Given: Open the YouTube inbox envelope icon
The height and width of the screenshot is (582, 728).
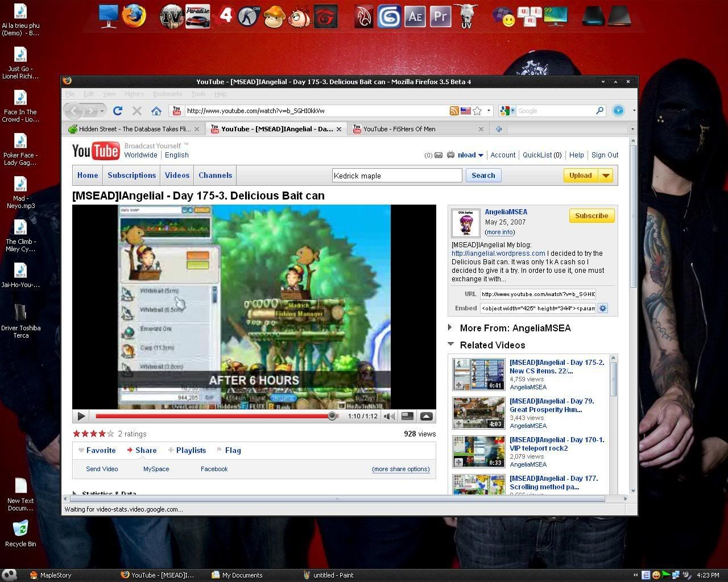Looking at the screenshot, I should coord(439,155).
